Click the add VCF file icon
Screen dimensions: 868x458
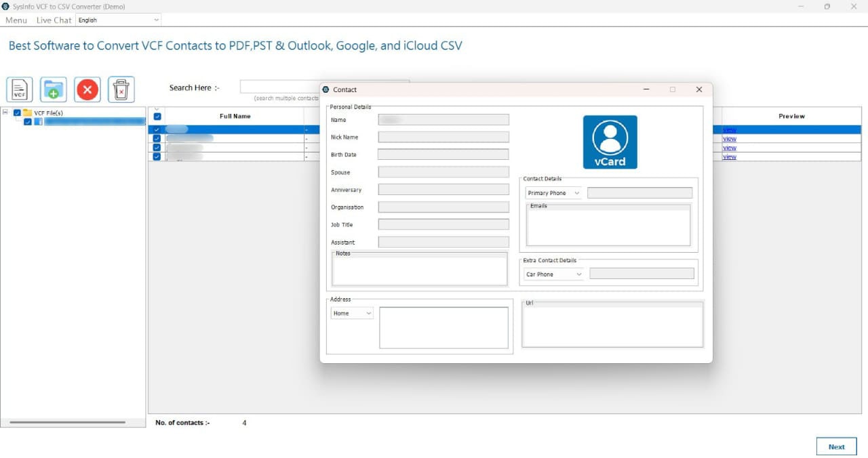pyautogui.click(x=20, y=89)
